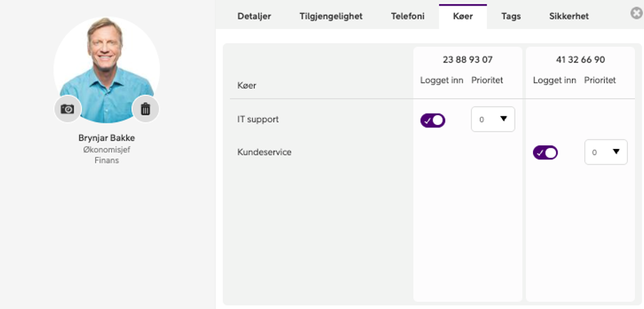Click the phone number 23 88 93 07
This screenshot has height=309, width=644.
[468, 60]
